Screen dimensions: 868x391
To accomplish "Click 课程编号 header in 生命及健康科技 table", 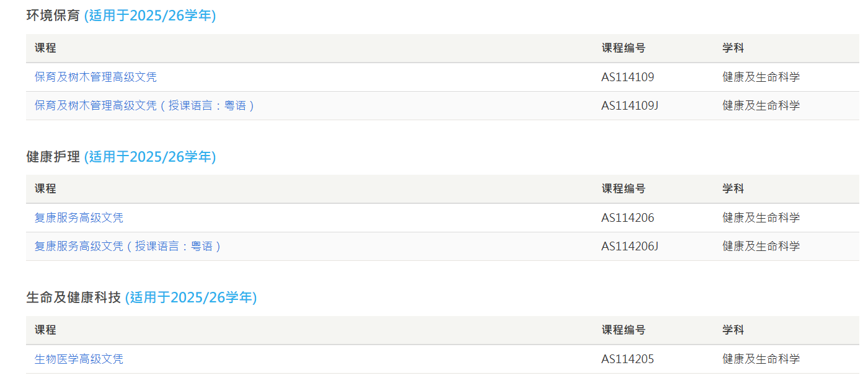I will coord(623,330).
